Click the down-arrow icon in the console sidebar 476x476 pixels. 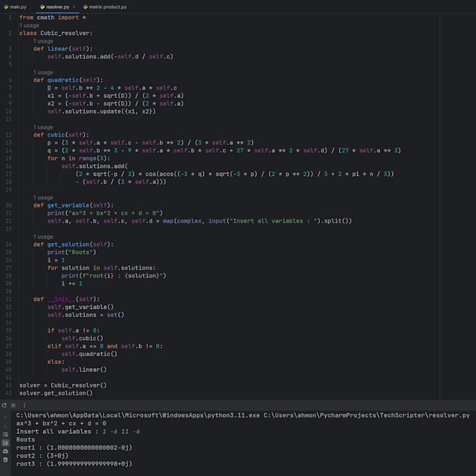tap(5, 426)
